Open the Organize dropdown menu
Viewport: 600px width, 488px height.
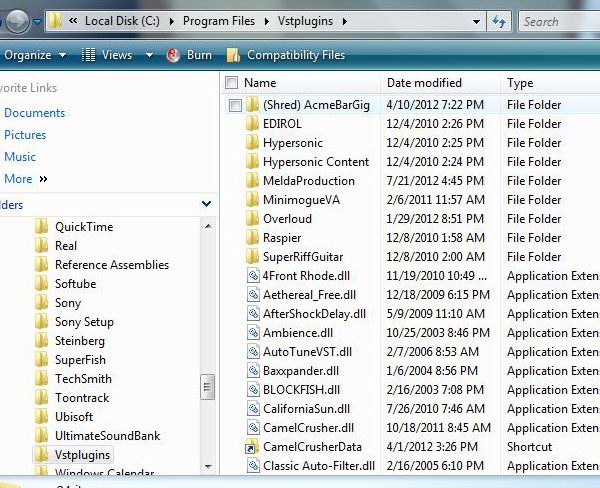tap(35, 55)
